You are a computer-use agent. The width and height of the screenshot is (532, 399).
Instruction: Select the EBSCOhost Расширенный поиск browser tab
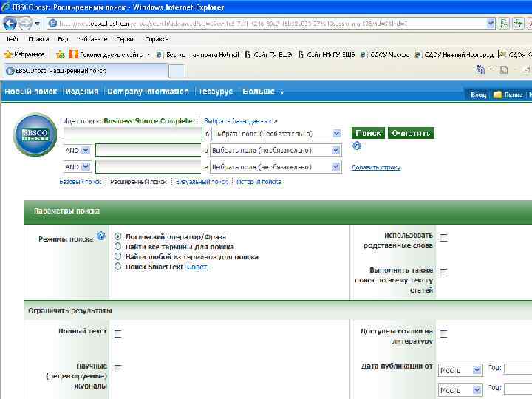tap(86, 71)
